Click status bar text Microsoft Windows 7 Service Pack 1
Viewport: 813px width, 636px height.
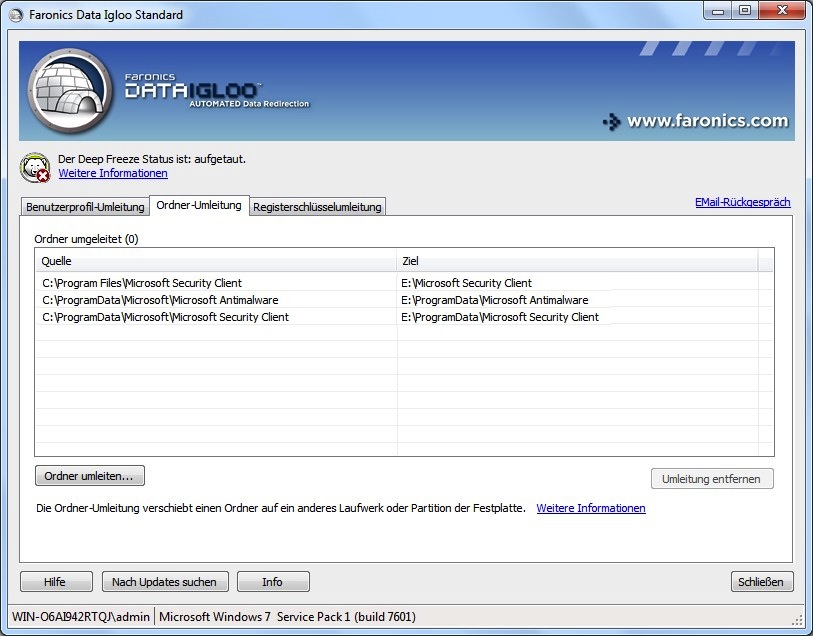[287, 617]
